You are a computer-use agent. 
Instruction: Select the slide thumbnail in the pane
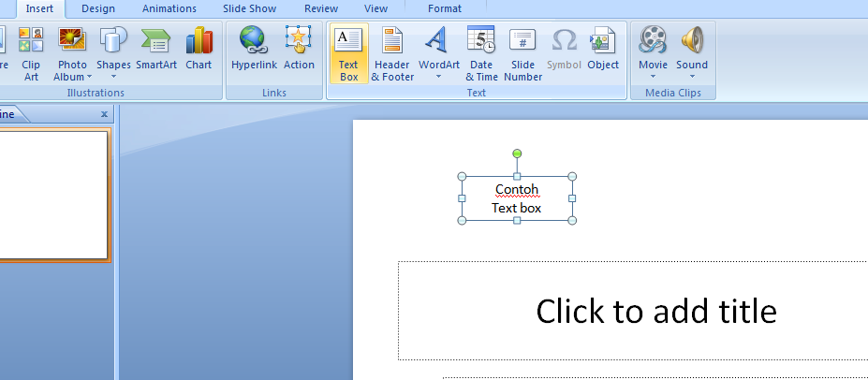point(53,195)
